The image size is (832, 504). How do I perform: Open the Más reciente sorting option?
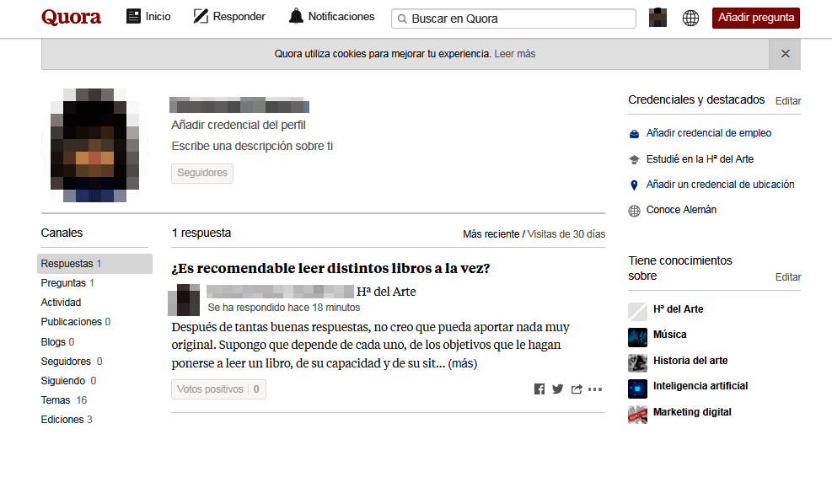491,233
